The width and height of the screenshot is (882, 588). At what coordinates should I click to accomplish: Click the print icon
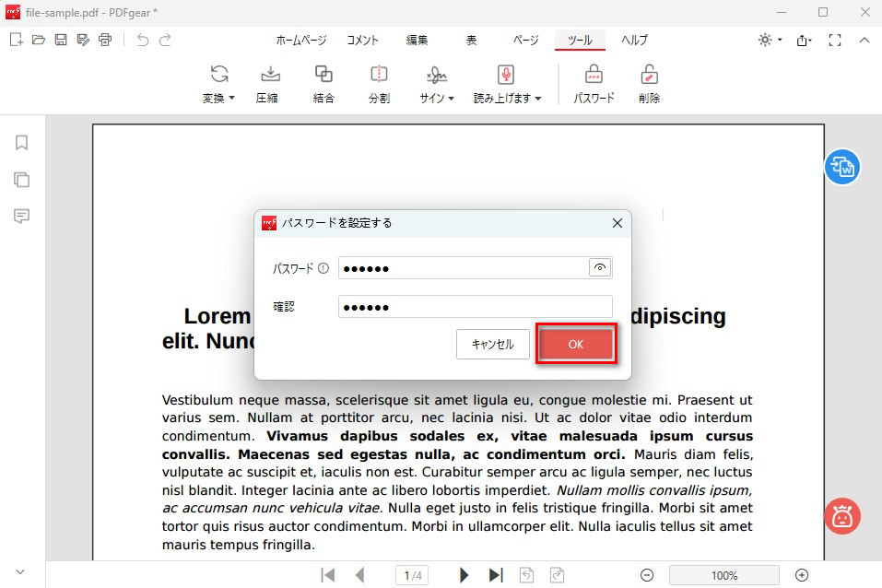tap(105, 40)
